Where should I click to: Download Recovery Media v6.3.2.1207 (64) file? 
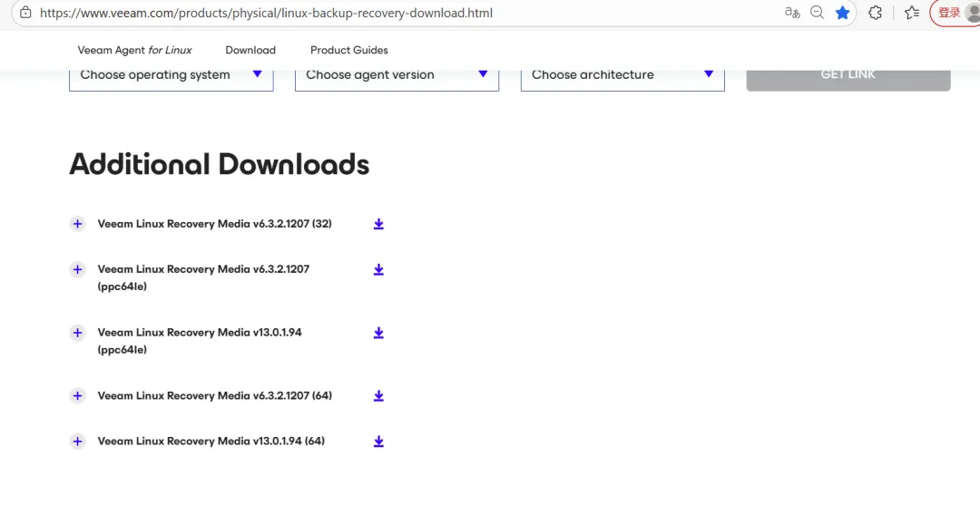[378, 396]
